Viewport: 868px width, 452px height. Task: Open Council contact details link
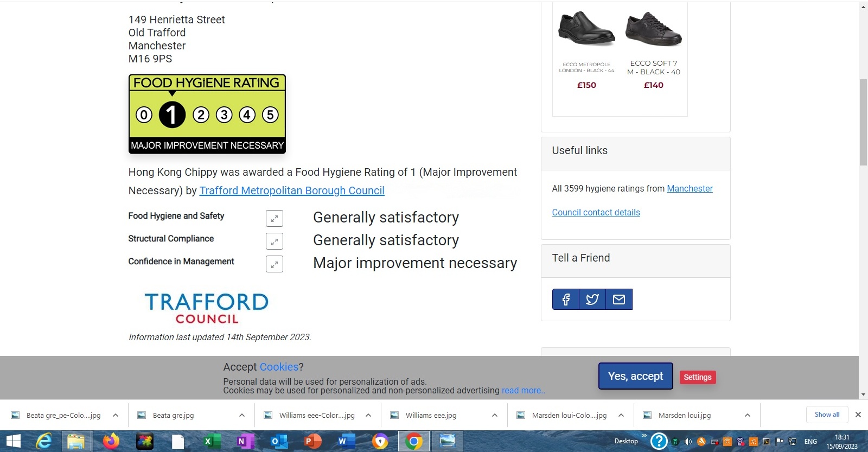[596, 212]
